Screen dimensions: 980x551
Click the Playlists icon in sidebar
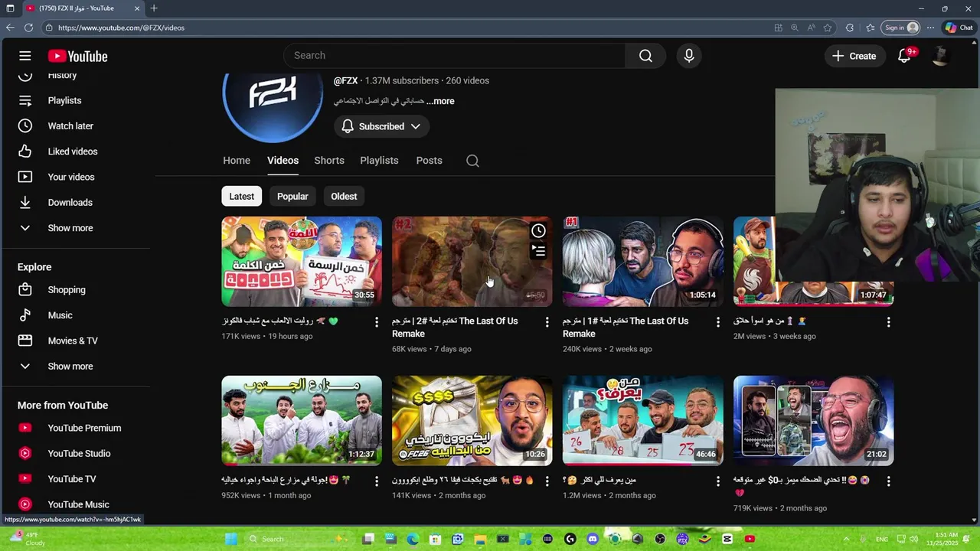25,100
